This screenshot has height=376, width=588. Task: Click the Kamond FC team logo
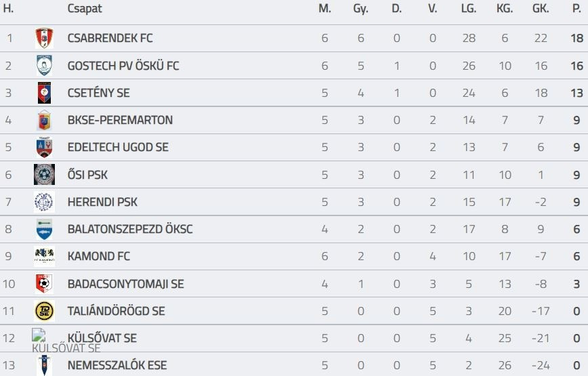pyautogui.click(x=45, y=256)
